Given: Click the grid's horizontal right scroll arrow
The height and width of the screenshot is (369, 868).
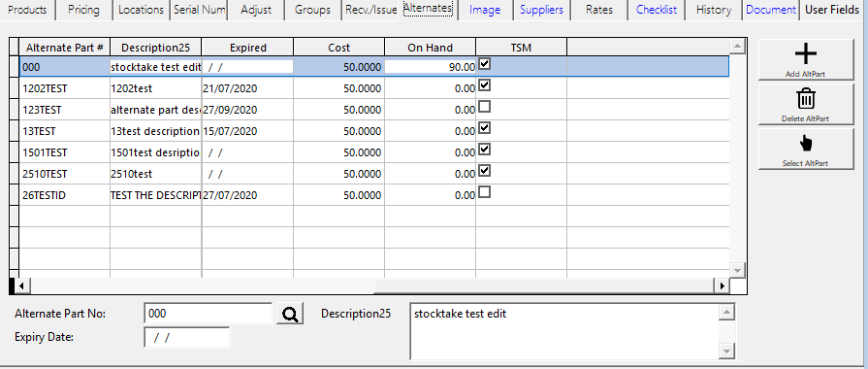Looking at the screenshot, I should coord(722,285).
